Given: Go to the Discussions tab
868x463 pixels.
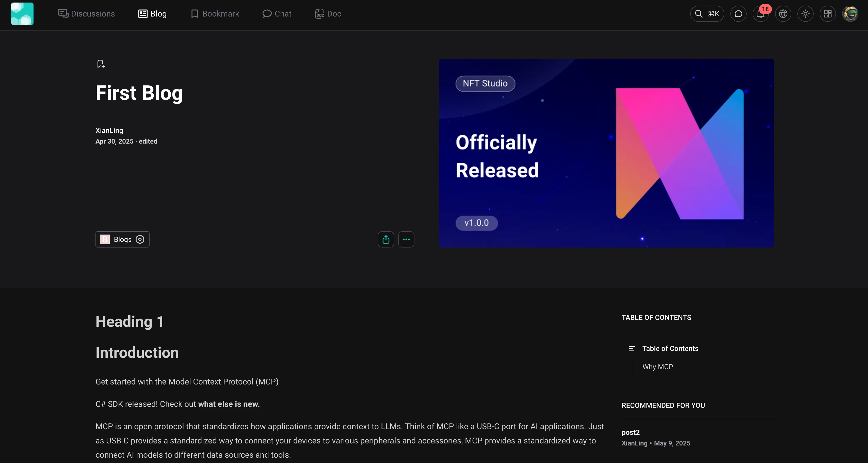Looking at the screenshot, I should (87, 14).
